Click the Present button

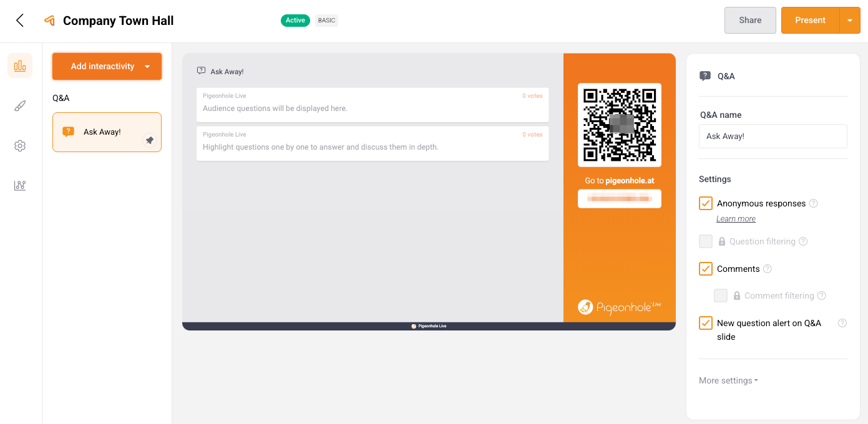point(810,21)
